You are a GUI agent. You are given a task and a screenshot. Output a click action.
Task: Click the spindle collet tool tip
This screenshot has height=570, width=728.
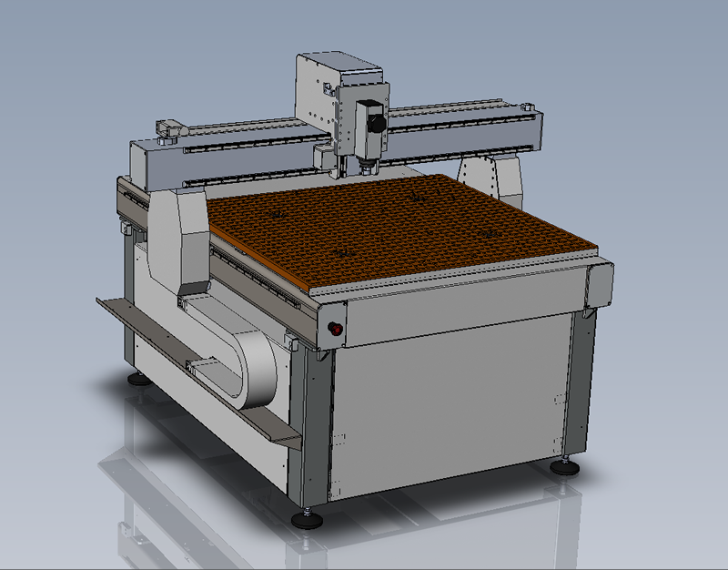pos(366,169)
